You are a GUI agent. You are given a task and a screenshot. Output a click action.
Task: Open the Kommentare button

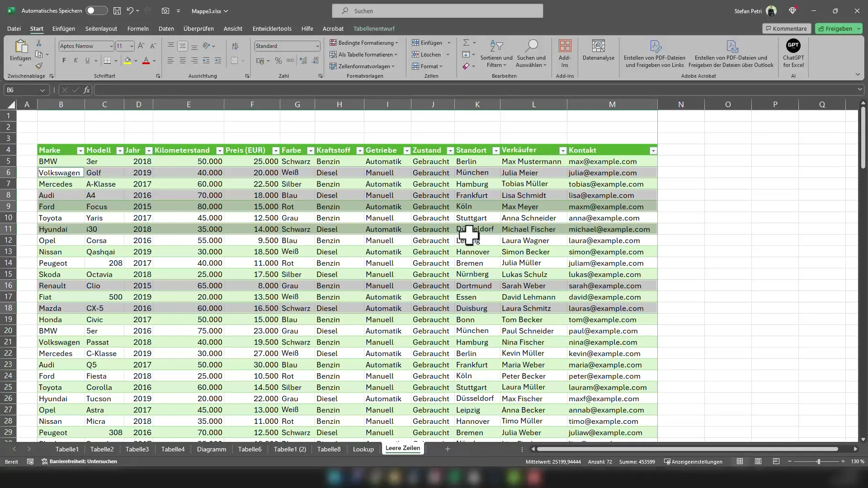(786, 28)
